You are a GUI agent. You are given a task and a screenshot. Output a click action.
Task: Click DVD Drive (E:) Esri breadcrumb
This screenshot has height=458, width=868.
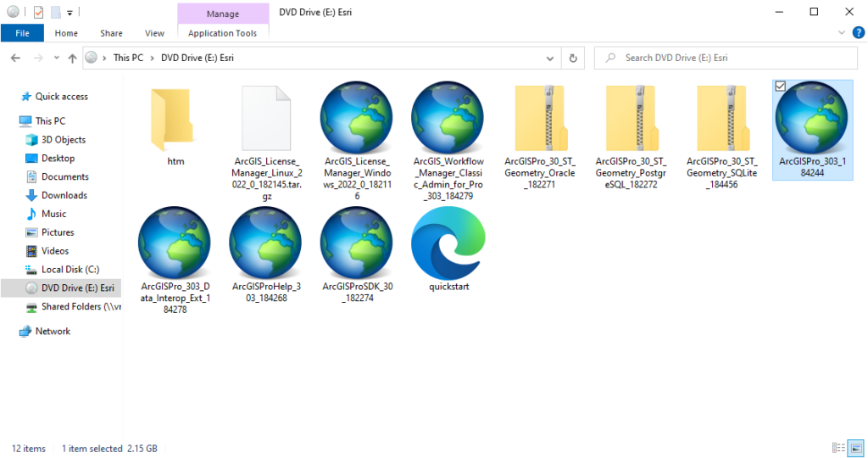click(197, 58)
